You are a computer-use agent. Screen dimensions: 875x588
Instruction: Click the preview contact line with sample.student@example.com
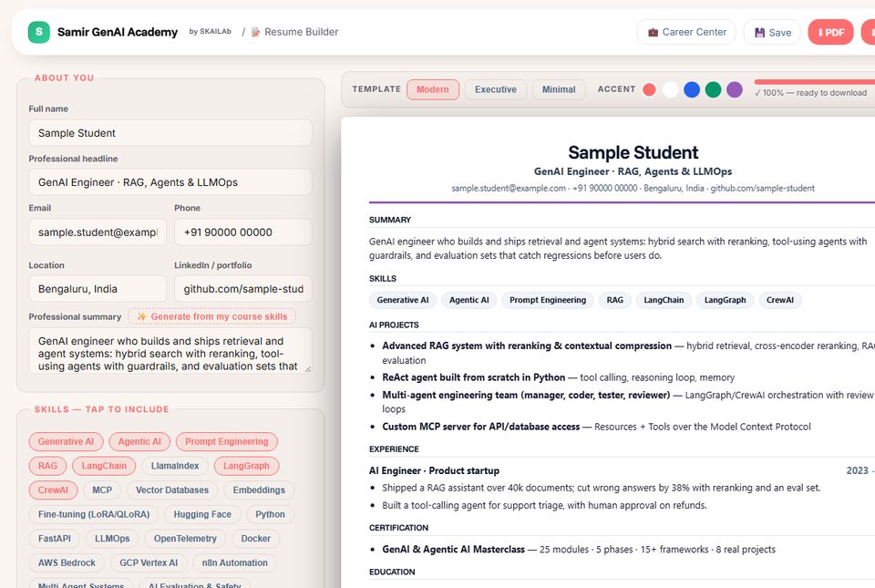pyautogui.click(x=633, y=188)
